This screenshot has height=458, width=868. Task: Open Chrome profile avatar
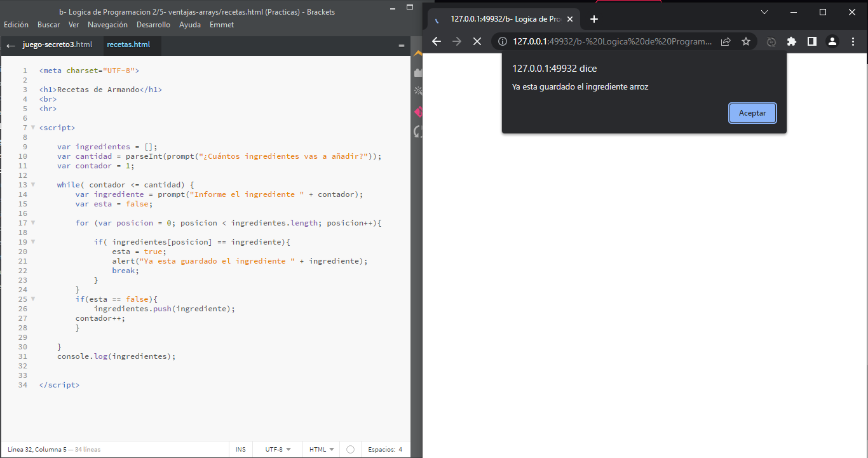point(832,41)
